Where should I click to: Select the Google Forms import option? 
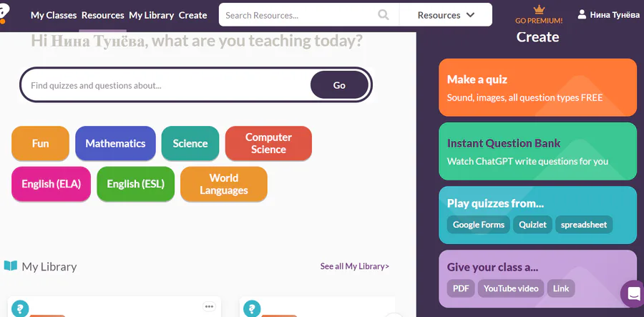(479, 225)
